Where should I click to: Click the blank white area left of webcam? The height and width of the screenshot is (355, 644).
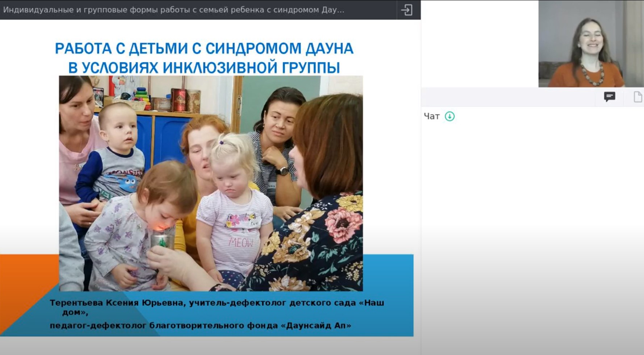(x=480, y=44)
